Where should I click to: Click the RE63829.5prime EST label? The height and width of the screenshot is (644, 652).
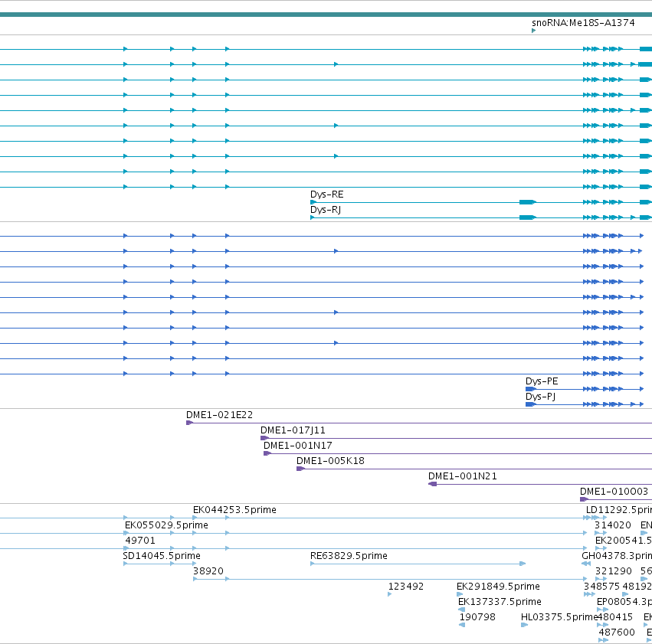pos(349,556)
